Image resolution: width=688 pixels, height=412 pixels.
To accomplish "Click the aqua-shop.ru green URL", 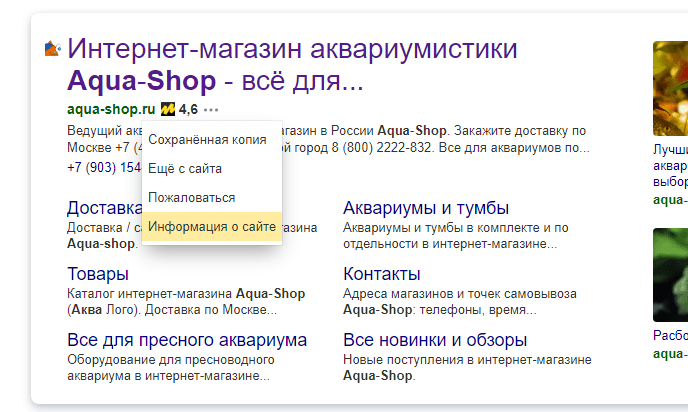I will 111,109.
